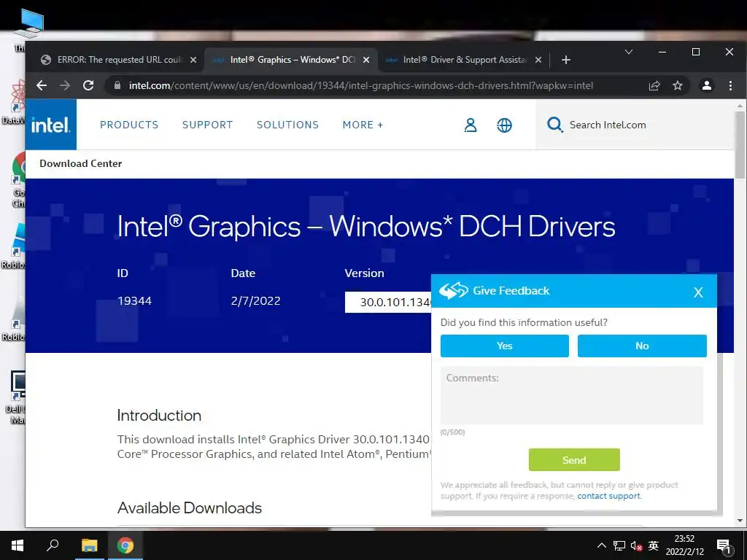Close the Give Feedback panel
Image resolution: width=747 pixels, height=560 pixels.
[x=698, y=292]
